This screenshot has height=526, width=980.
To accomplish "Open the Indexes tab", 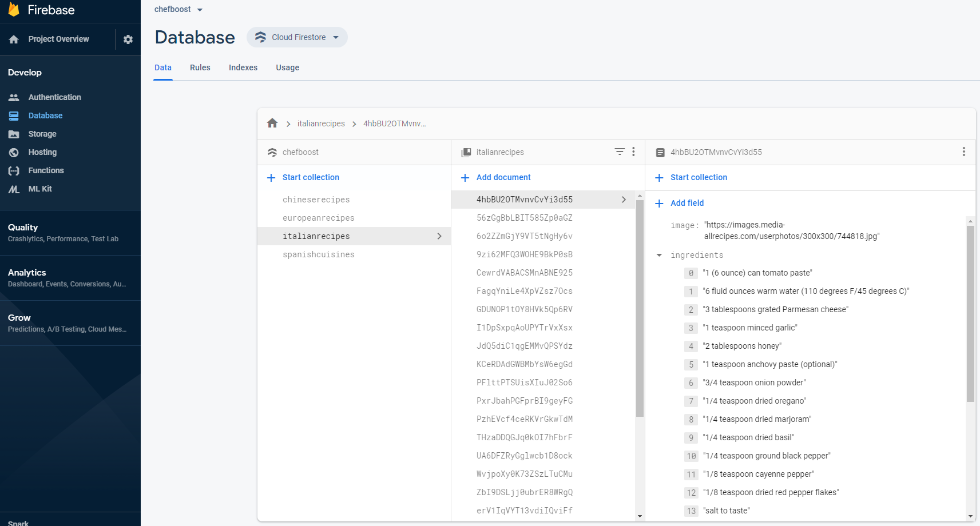I will point(243,67).
